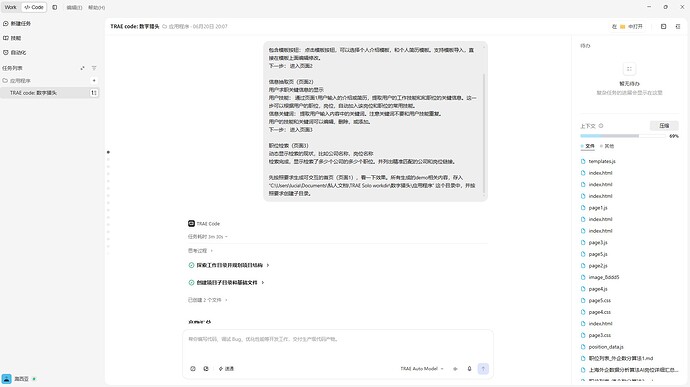Viewport: 690px width, 387px height.
Task: Expand the 应用程序 folder group
Action: coord(17,81)
